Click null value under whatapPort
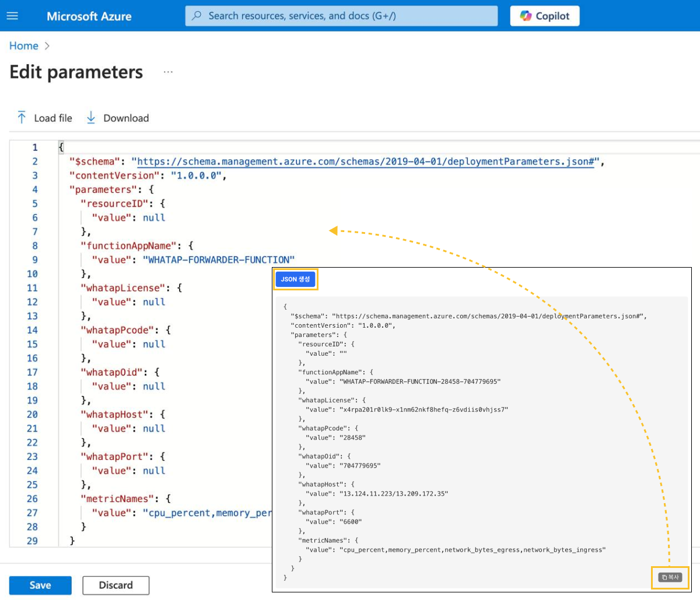Viewport: 700px width, 600px height. (x=154, y=471)
